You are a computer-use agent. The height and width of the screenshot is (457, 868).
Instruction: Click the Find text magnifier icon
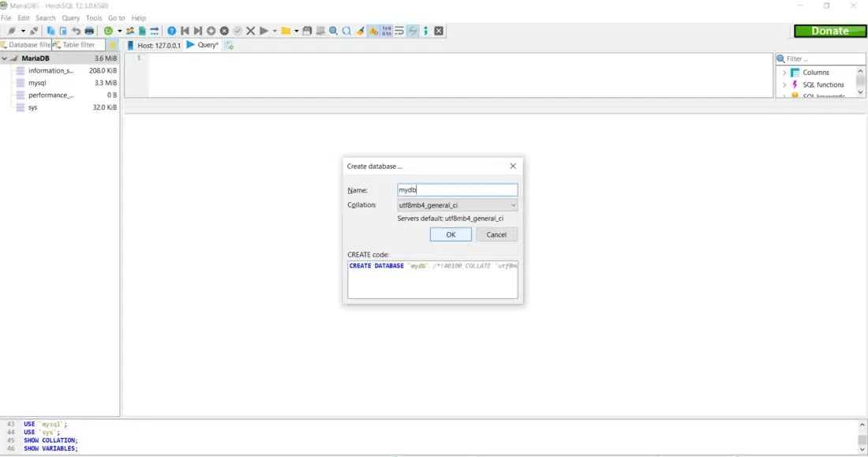pyautogui.click(x=333, y=31)
